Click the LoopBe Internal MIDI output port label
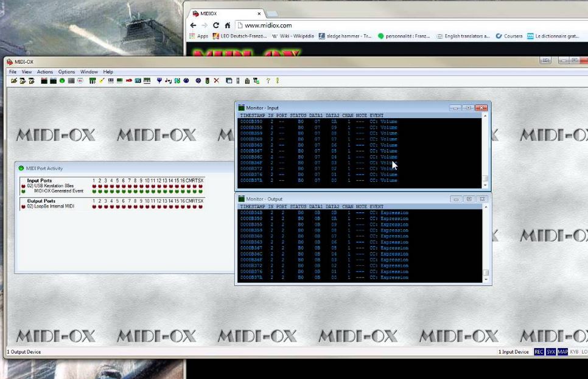Screen dimensions: 588x379 [51, 206]
